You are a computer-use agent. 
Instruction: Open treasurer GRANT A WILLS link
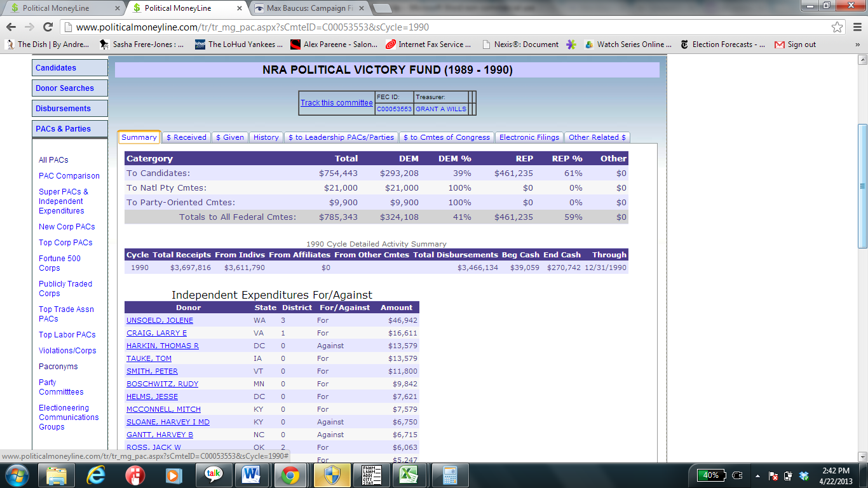441,109
